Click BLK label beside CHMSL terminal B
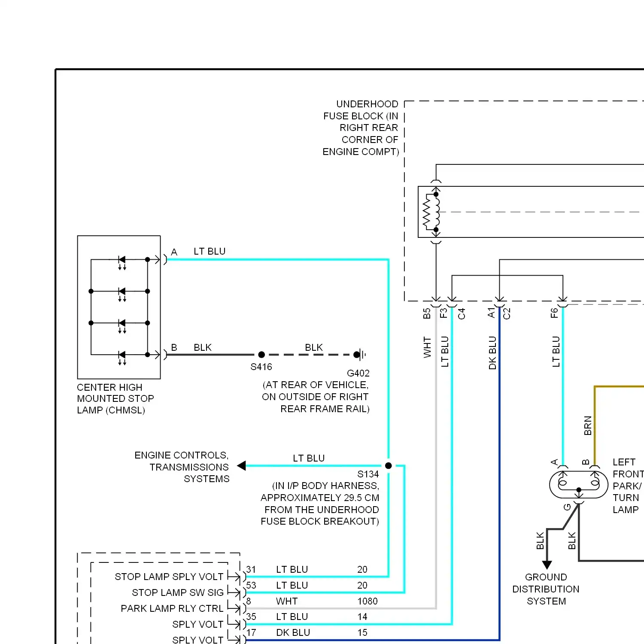This screenshot has width=644, height=644. tap(203, 347)
